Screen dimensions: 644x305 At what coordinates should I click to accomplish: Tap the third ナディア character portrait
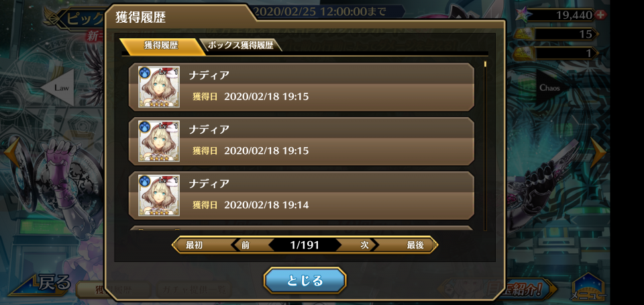tap(159, 195)
